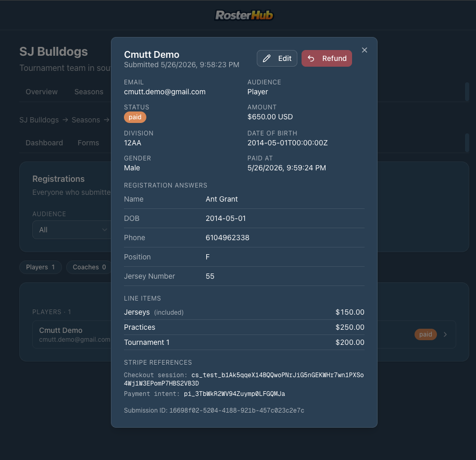Click the DOB answer 2014-05-01
Image resolution: width=476 pixels, height=460 pixels.
(x=226, y=218)
